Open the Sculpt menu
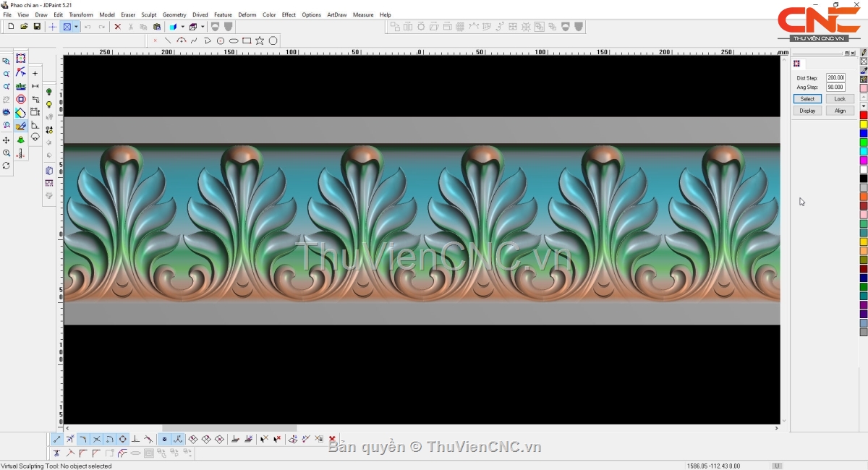 pyautogui.click(x=148, y=14)
